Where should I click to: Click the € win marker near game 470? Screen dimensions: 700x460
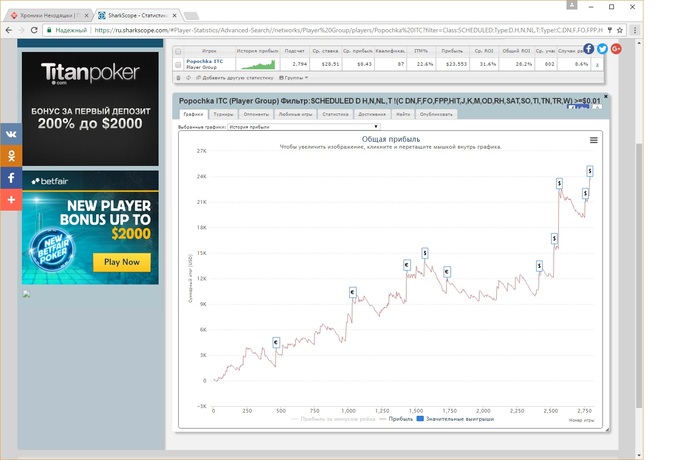click(276, 343)
